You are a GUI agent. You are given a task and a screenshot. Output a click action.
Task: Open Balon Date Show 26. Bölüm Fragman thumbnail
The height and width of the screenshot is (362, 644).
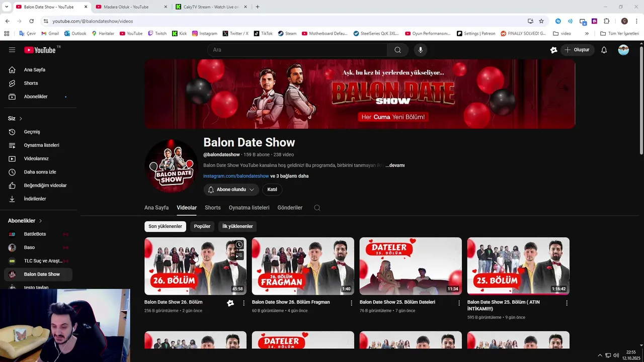(303, 266)
